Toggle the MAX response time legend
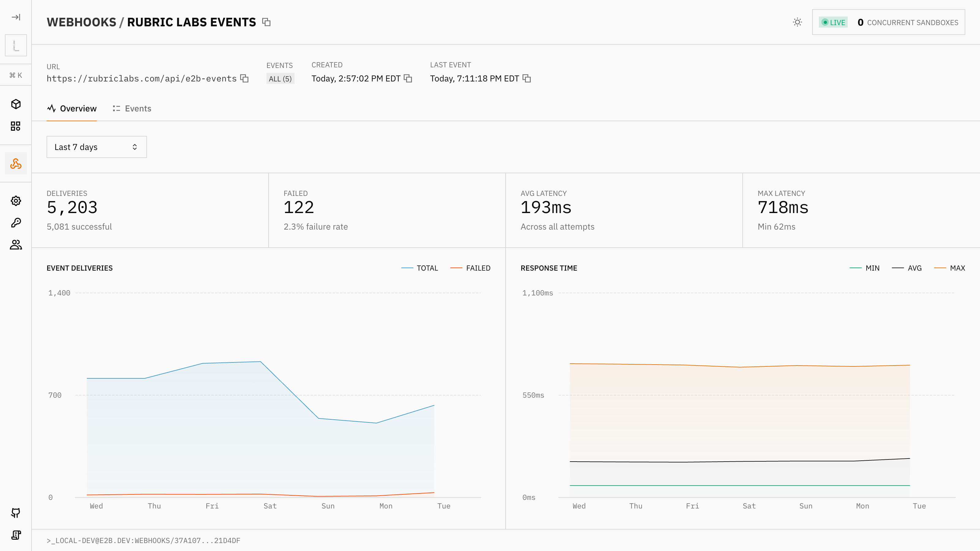This screenshot has height=551, width=980. coord(950,268)
